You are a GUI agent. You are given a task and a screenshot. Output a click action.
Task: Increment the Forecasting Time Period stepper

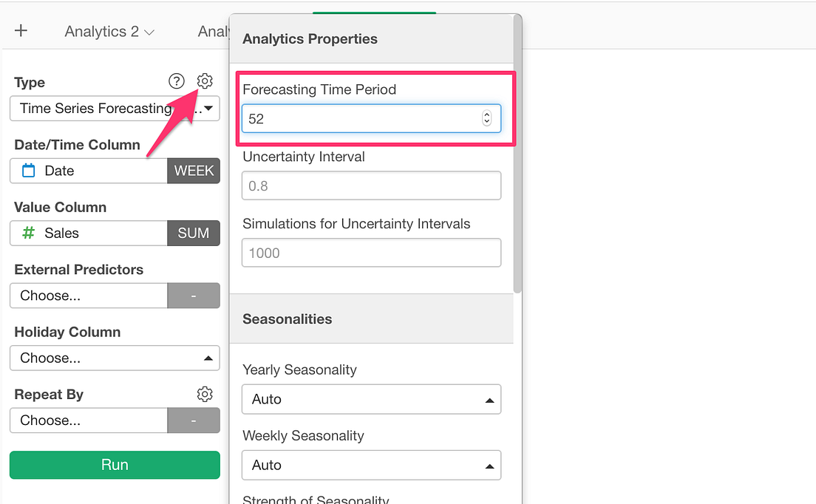[487, 115]
